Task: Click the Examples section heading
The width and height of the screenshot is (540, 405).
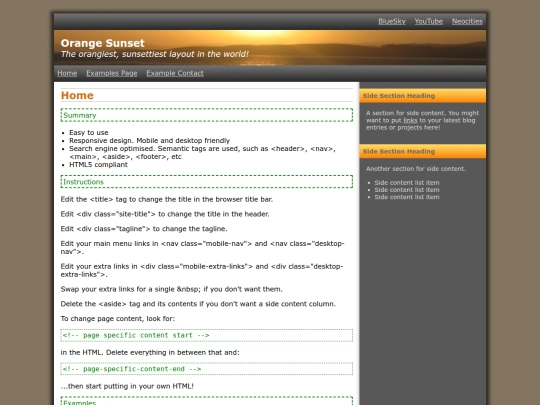Action: click(207, 401)
